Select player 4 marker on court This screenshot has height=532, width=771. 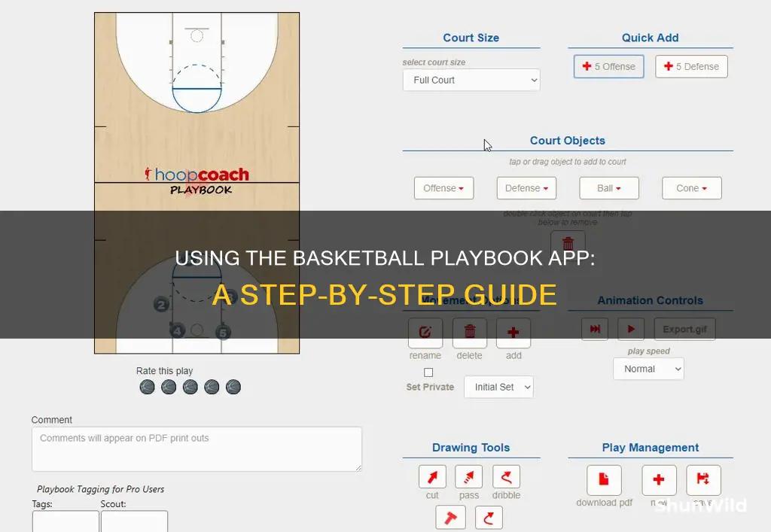point(177,331)
